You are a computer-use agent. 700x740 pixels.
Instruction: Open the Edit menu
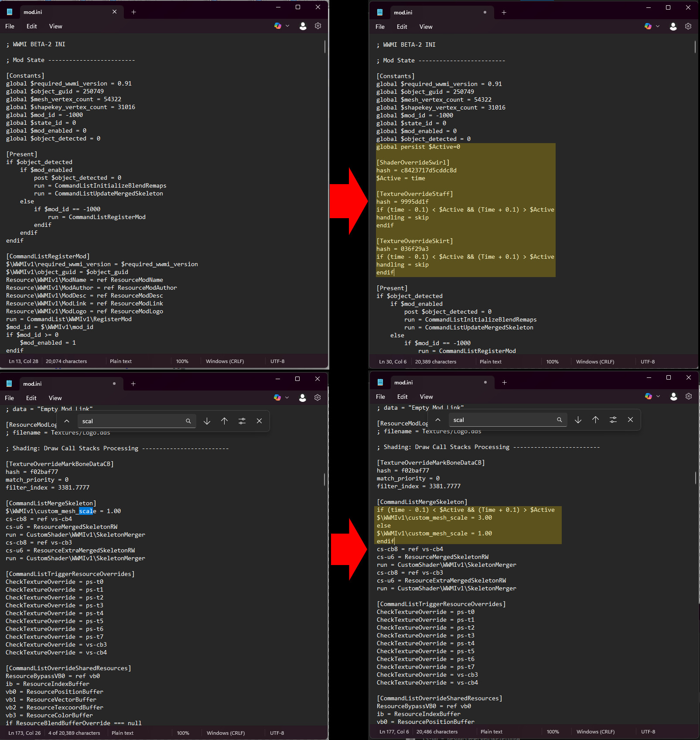(x=31, y=26)
